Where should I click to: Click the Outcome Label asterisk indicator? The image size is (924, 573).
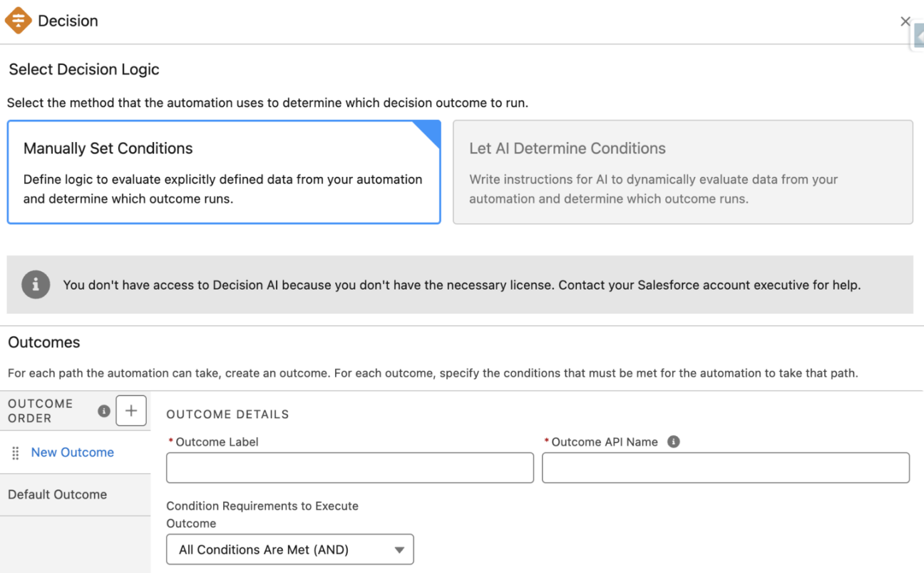(x=170, y=442)
